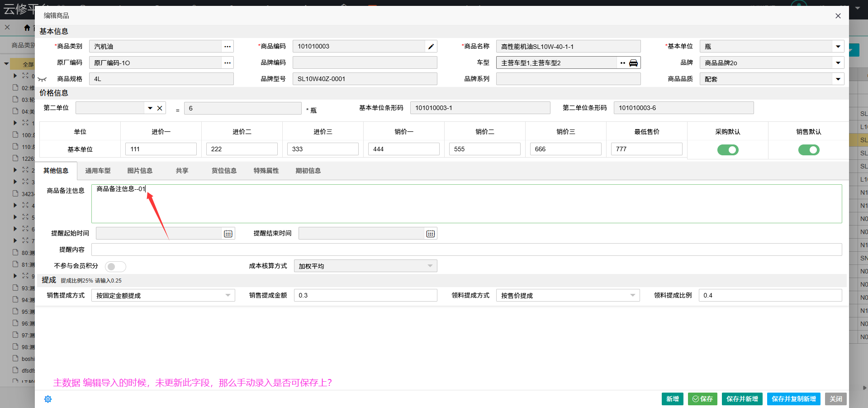The image size is (868, 408).
Task: Open calendar picker for 提醒起始时间
Action: click(x=228, y=234)
